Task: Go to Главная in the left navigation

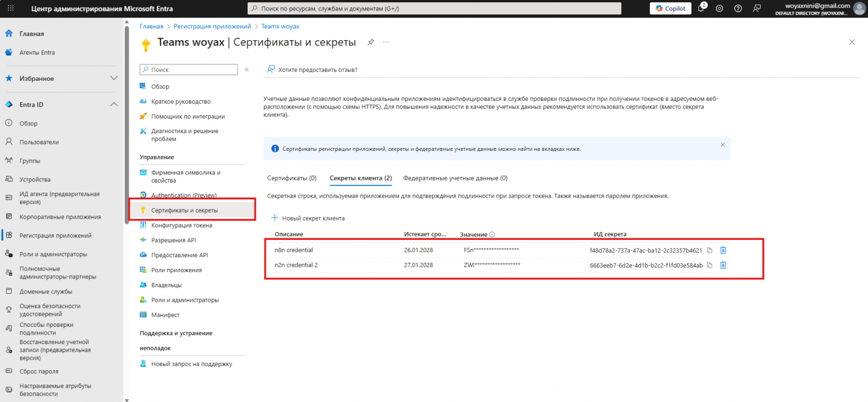Action: [32, 34]
